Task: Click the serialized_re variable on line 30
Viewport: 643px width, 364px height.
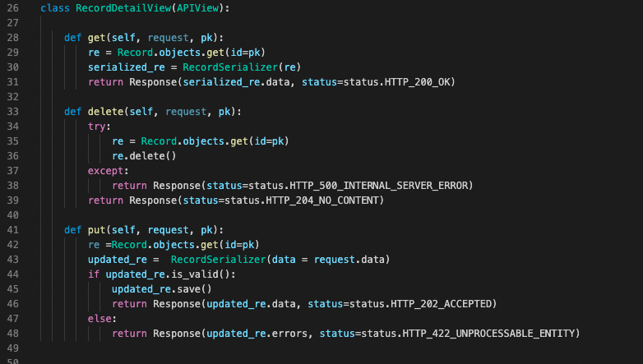Action: pyautogui.click(x=127, y=67)
